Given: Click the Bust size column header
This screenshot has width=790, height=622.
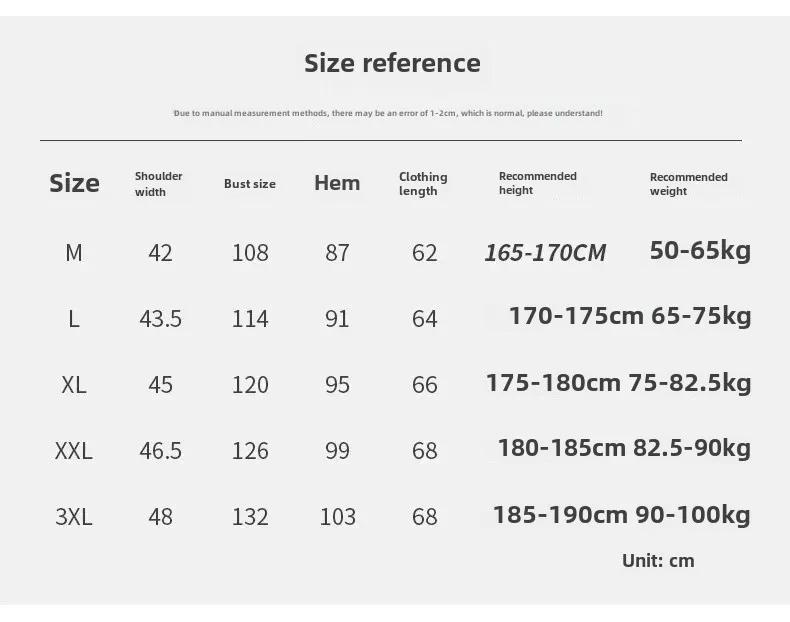Looking at the screenshot, I should point(250,184).
